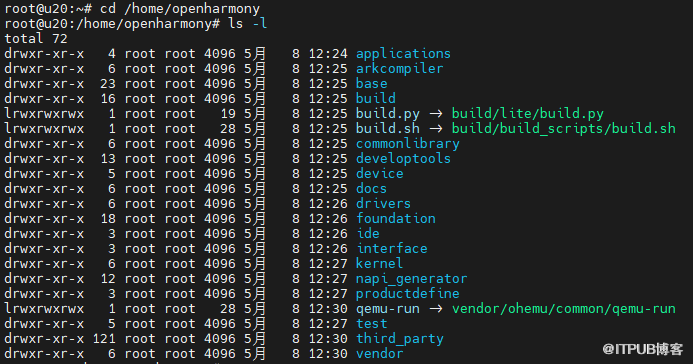This screenshot has height=364, width=693.
Task: Click the foundation folder name
Action: (x=396, y=219)
